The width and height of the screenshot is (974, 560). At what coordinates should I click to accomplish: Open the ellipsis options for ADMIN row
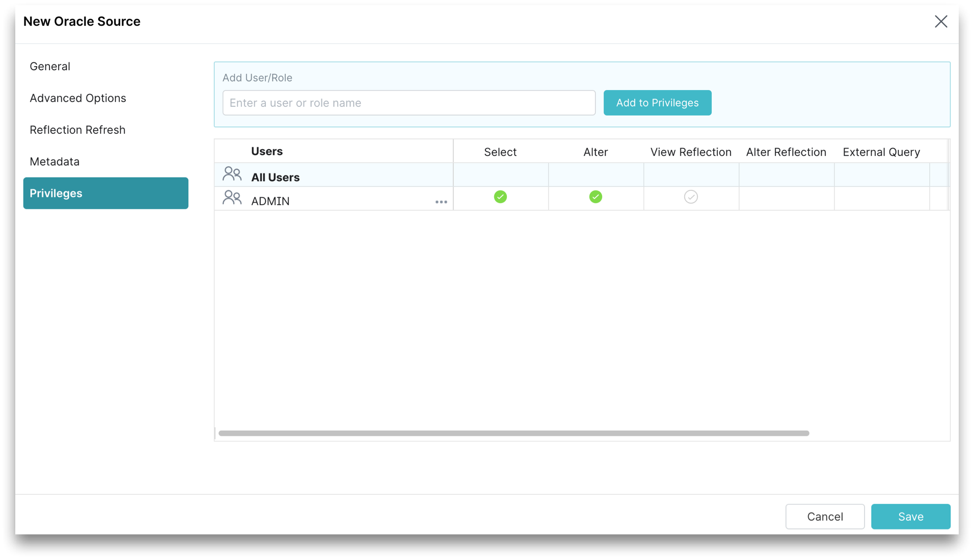click(x=441, y=202)
